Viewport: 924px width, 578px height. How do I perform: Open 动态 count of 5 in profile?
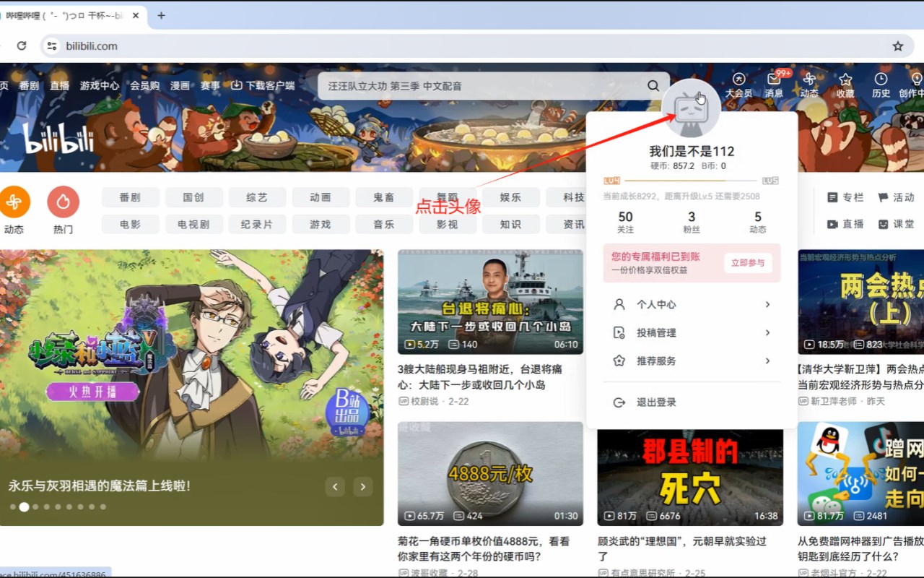coord(758,222)
